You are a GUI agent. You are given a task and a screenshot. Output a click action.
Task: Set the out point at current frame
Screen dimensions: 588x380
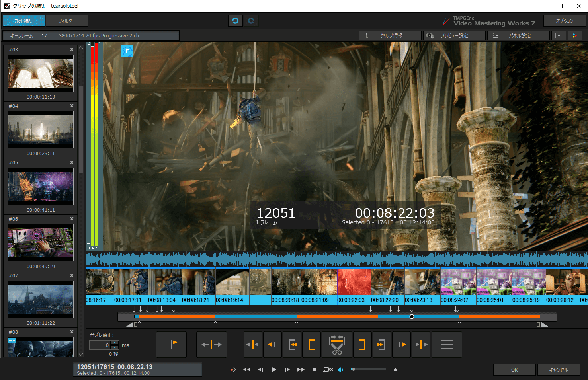tap(362, 345)
